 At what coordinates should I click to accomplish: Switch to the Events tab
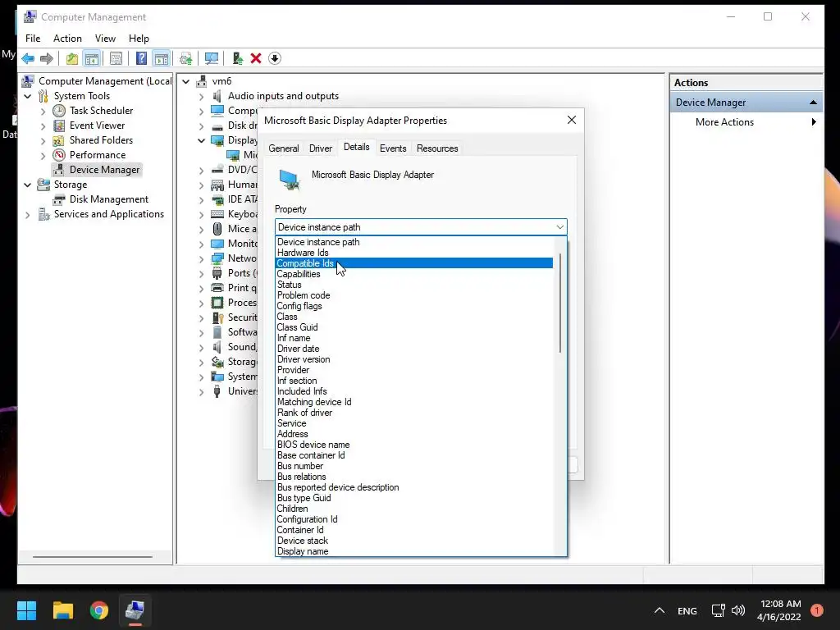coord(393,148)
